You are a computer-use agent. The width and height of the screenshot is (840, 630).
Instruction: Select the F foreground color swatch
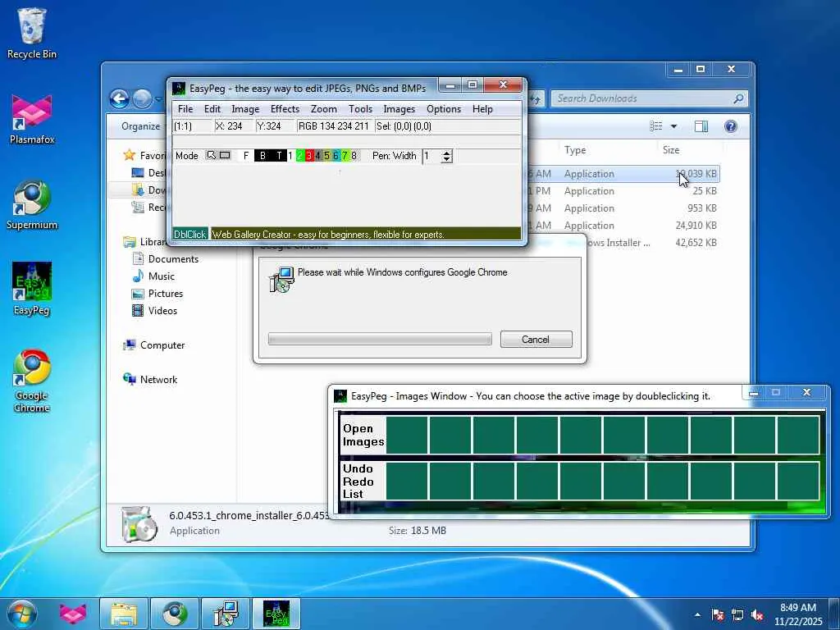click(246, 155)
